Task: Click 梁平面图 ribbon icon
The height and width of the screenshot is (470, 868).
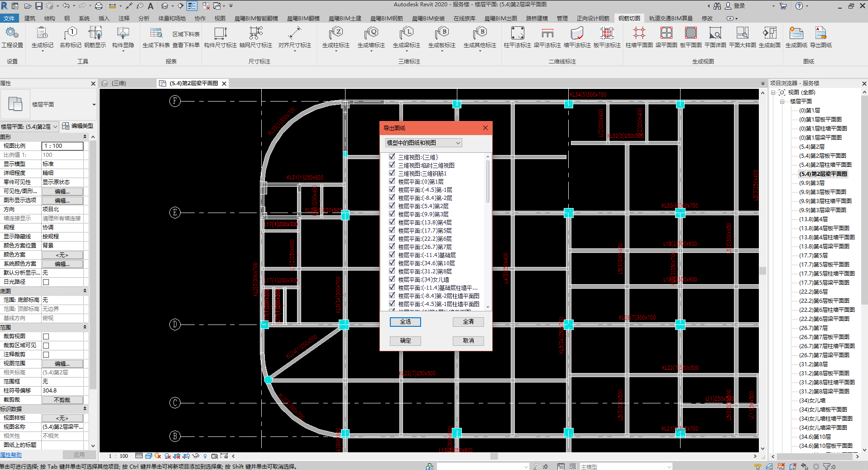Action: (667, 37)
